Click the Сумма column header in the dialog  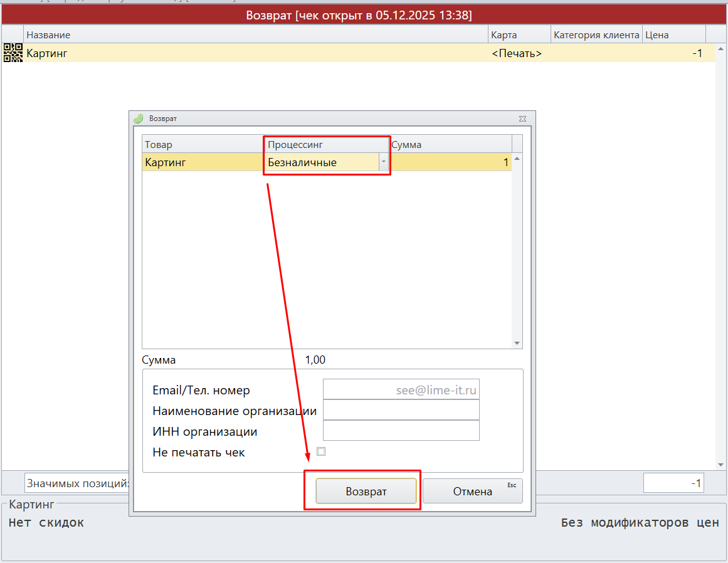450,145
